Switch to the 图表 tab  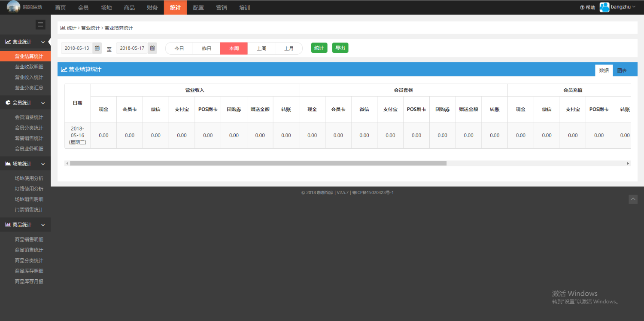(x=622, y=70)
